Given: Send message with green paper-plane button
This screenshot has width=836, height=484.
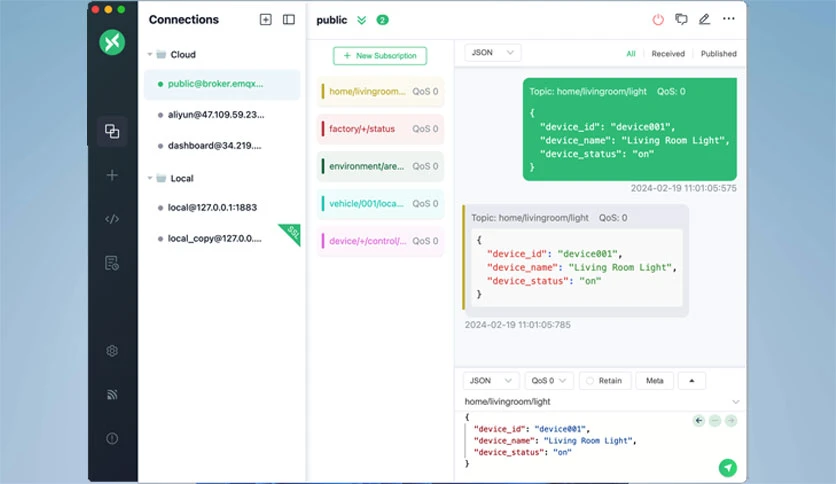Looking at the screenshot, I should tap(728, 467).
